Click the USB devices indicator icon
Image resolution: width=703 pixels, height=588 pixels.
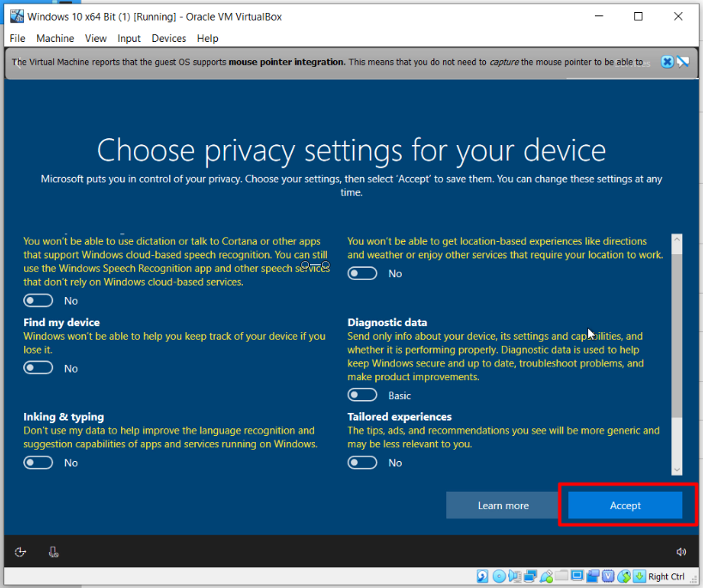tap(547, 576)
